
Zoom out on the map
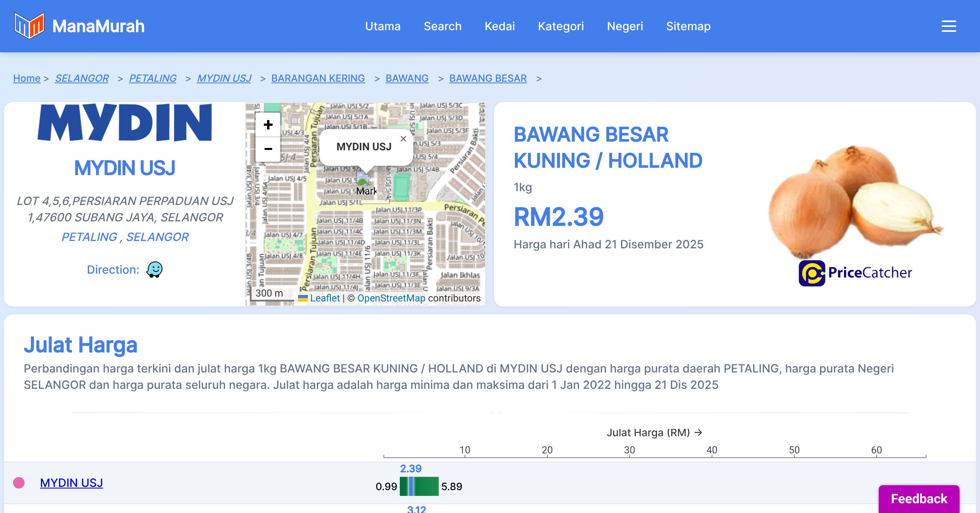coord(268,149)
